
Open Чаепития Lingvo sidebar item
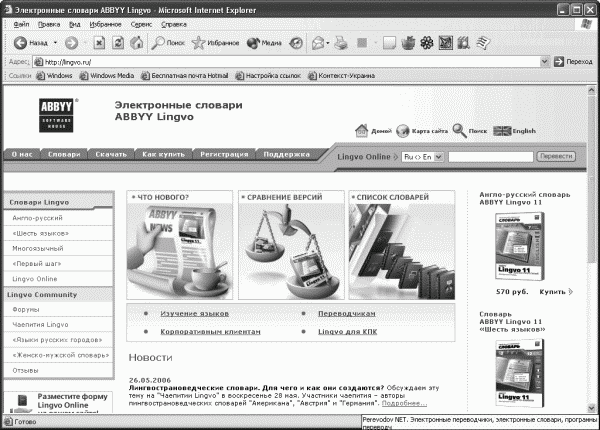point(59,324)
